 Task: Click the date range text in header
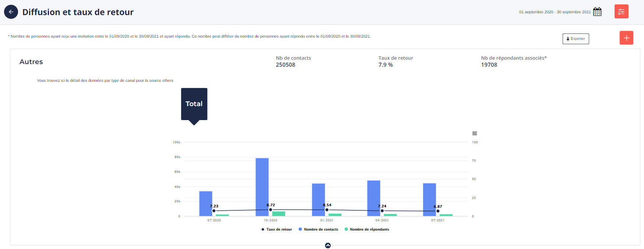[555, 12]
